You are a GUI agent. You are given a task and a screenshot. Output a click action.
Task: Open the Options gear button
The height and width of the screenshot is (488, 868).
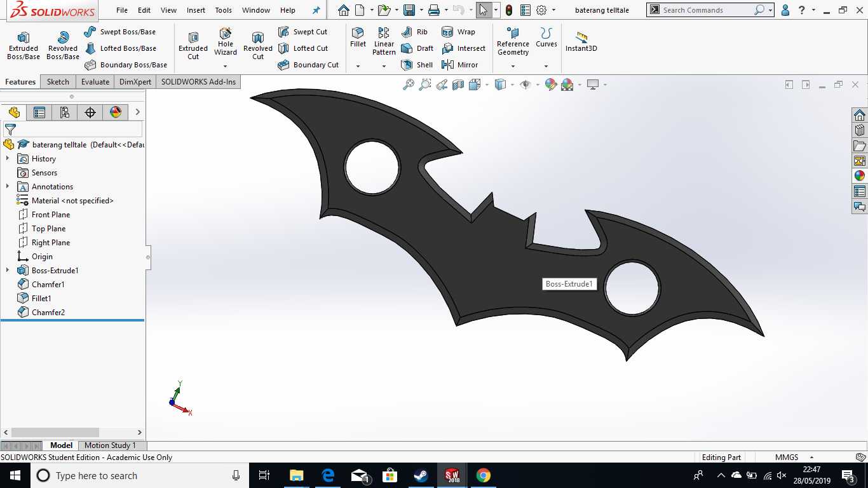[541, 10]
